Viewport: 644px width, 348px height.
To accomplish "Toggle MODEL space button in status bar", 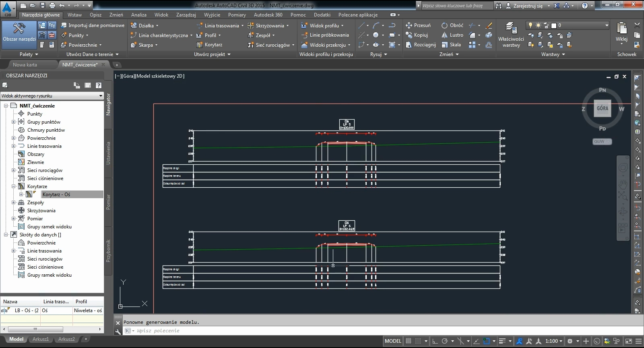I will pos(393,341).
